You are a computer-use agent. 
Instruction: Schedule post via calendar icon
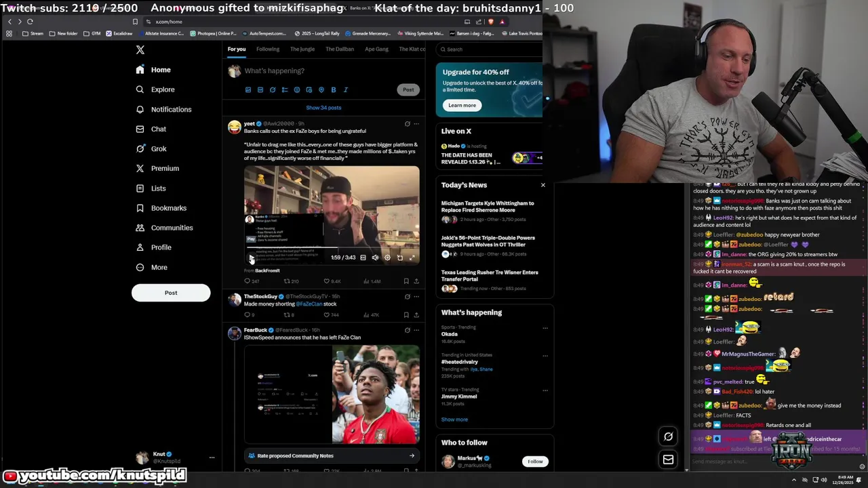tap(309, 89)
